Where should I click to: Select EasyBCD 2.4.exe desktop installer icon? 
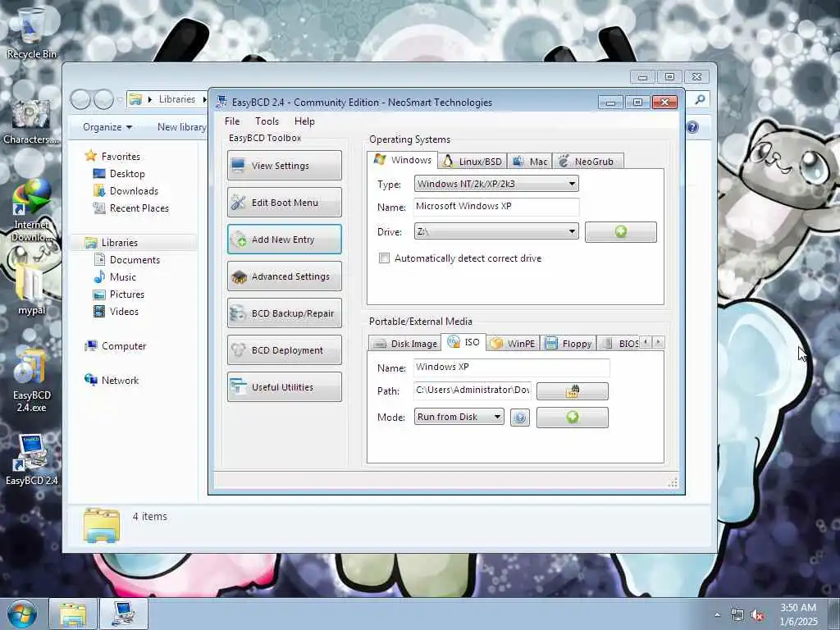pyautogui.click(x=31, y=381)
